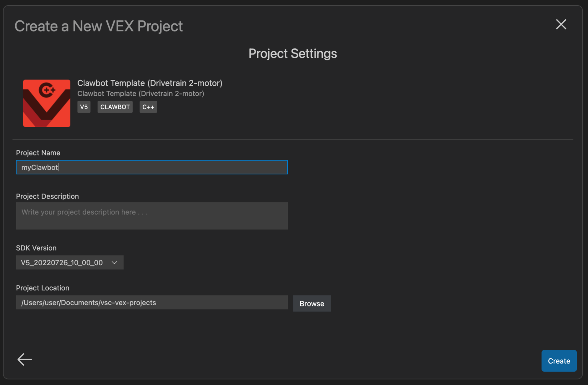Click the Browse project location button
The width and height of the screenshot is (588, 385).
click(312, 303)
